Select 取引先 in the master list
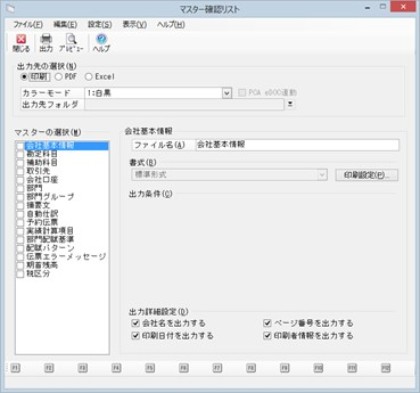The height and width of the screenshot is (393, 420). [38, 171]
